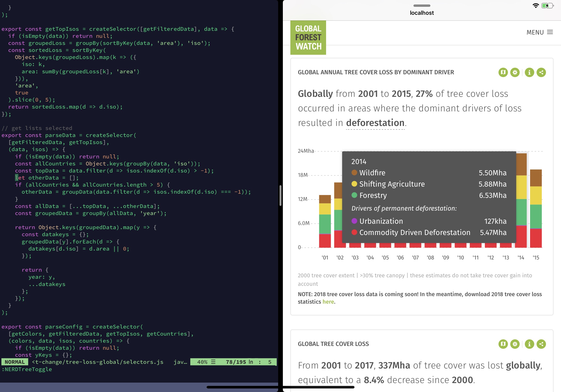Click the NORMAL mode indicator in vim status bar
This screenshot has height=392, width=561.
click(15, 362)
